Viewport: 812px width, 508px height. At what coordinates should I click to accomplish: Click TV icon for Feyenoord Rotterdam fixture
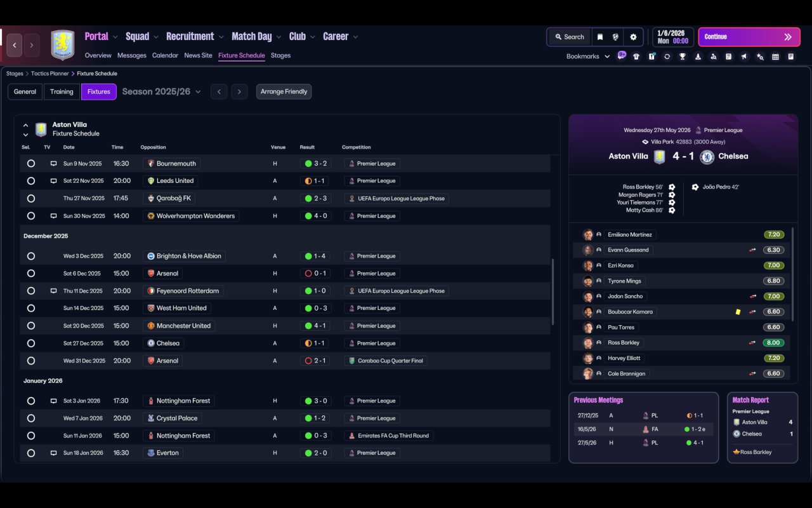click(53, 291)
